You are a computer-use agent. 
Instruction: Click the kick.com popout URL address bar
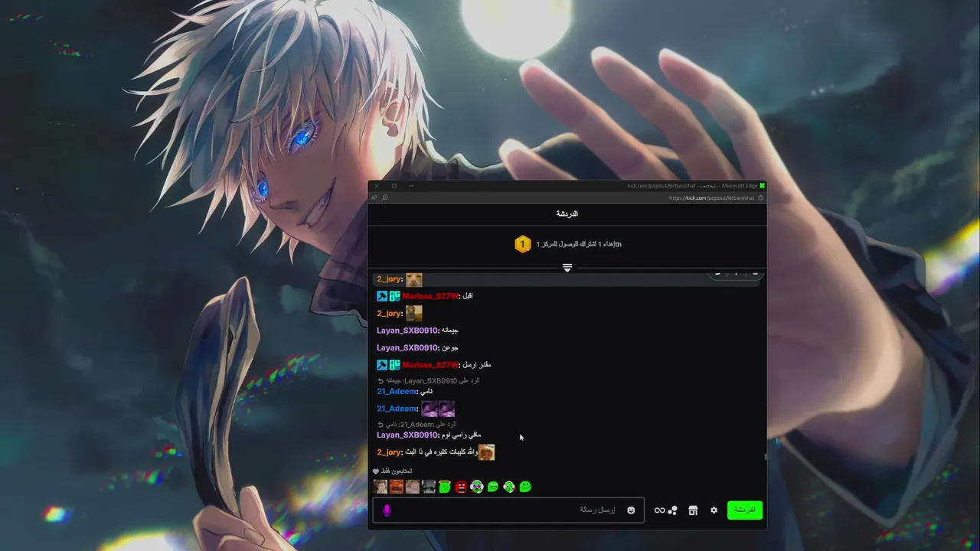click(x=711, y=197)
